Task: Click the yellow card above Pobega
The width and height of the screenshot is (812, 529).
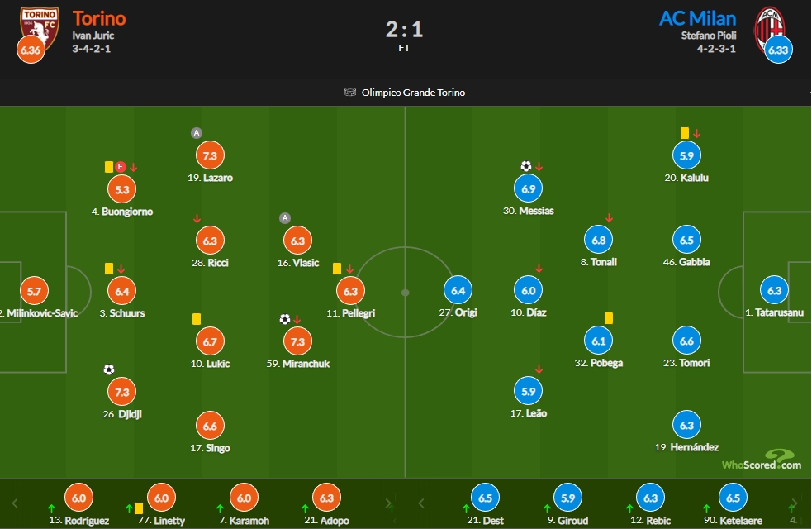Action: [609, 317]
